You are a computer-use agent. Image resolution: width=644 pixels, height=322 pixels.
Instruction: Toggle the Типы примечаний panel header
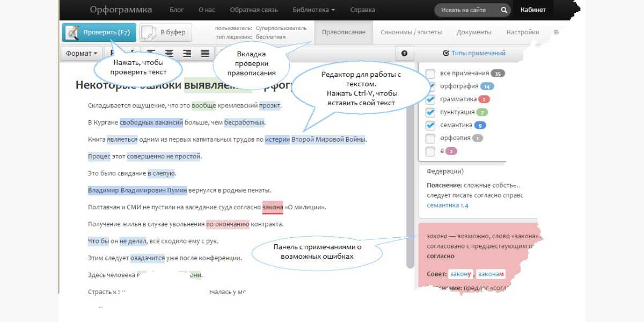click(x=474, y=53)
